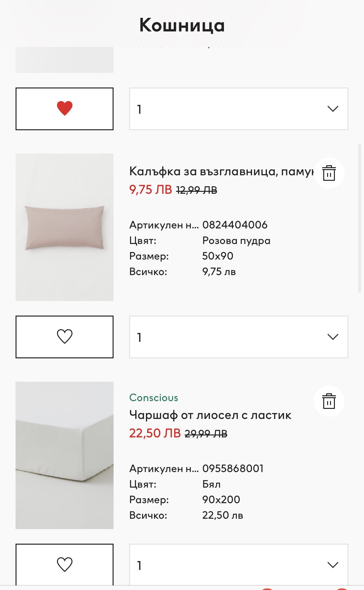364x590 pixels.
Task: Remove the lyocell fitted sheet via trash icon
Action: [x=329, y=401]
